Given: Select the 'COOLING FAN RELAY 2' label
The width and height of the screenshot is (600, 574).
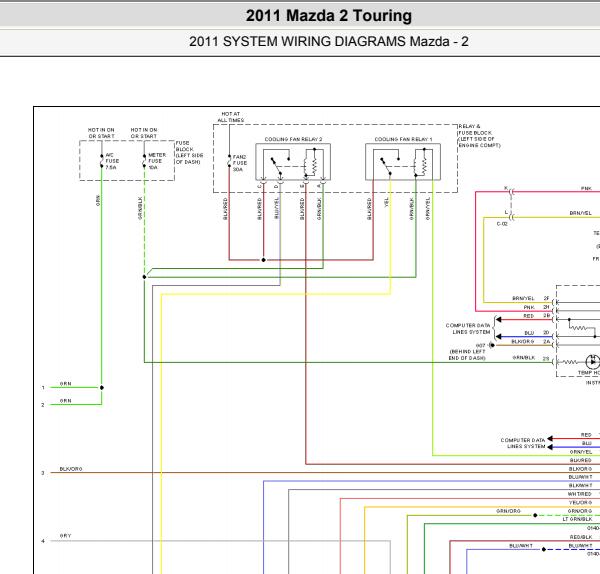Looking at the screenshot, I should [x=293, y=139].
